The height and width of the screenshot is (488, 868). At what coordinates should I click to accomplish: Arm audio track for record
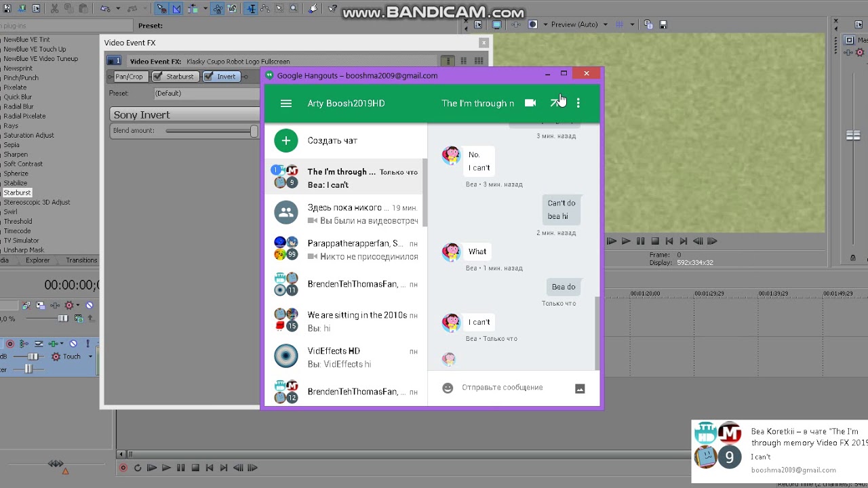10,344
